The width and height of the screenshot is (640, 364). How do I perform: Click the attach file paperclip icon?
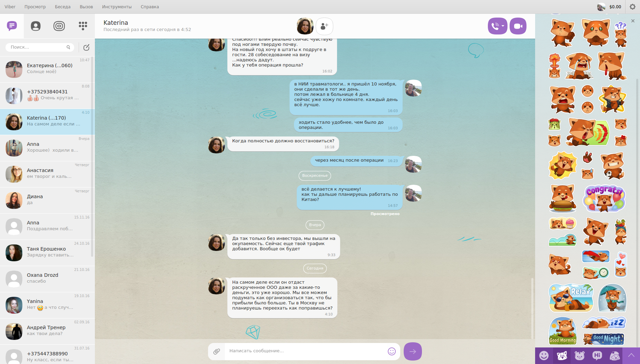pos(216,351)
